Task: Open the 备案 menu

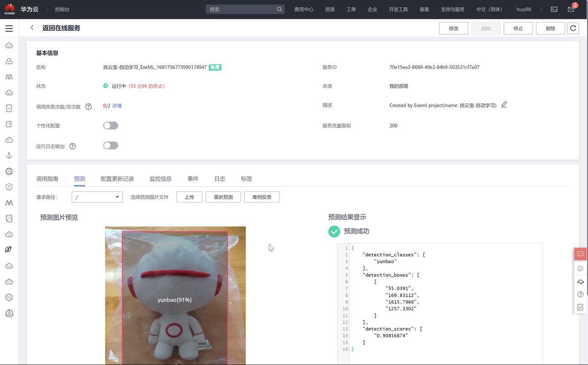Action: coord(424,9)
